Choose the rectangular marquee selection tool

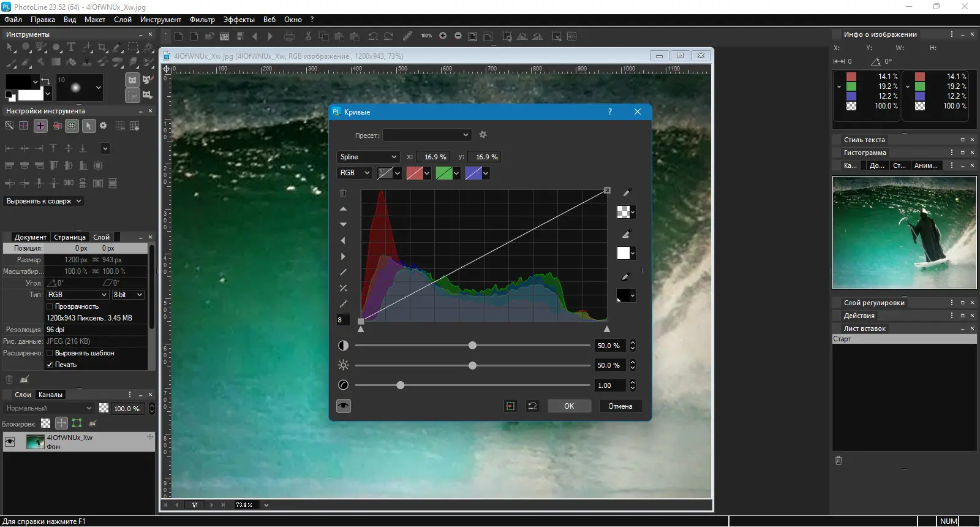133,47
